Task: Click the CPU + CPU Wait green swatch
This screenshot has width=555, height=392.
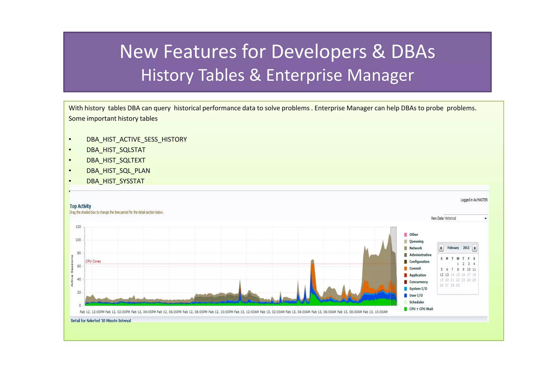Action: coord(405,309)
